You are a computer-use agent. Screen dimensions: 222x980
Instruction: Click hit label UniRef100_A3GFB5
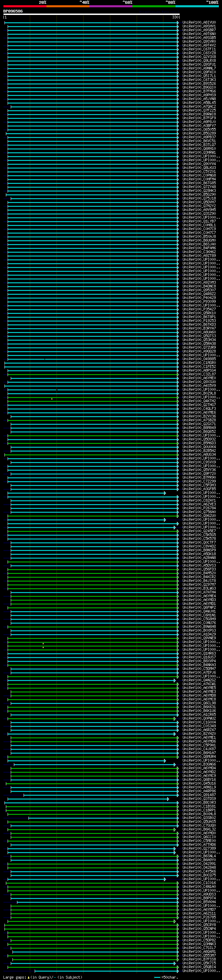point(199,489)
